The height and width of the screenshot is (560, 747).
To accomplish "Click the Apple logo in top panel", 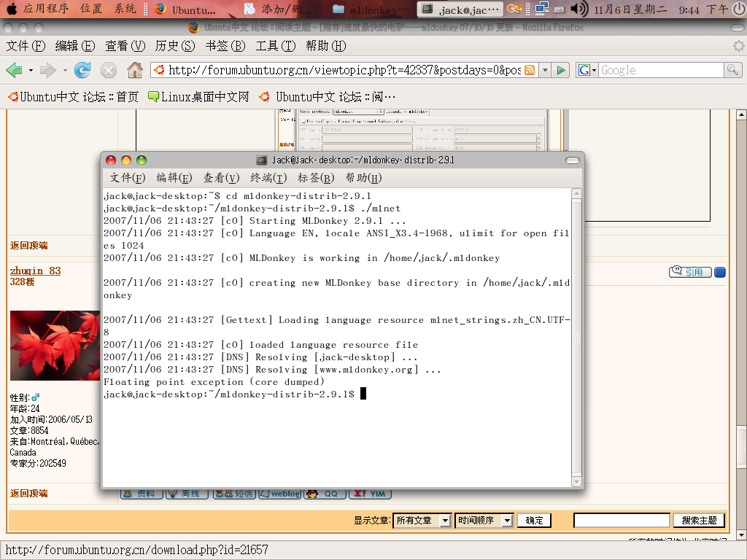I will click(12, 9).
